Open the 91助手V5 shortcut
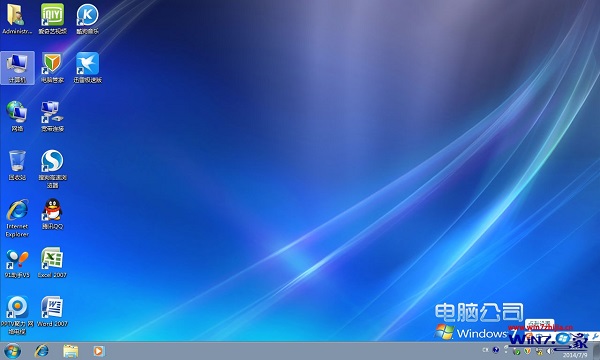 pyautogui.click(x=17, y=263)
